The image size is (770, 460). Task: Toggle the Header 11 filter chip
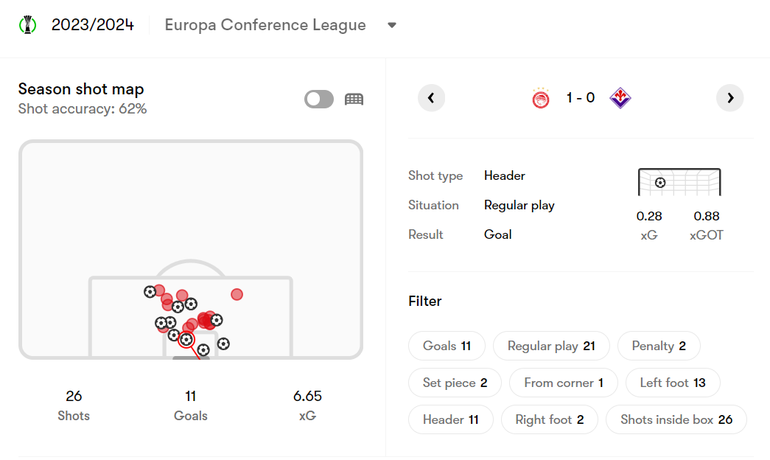point(450,419)
